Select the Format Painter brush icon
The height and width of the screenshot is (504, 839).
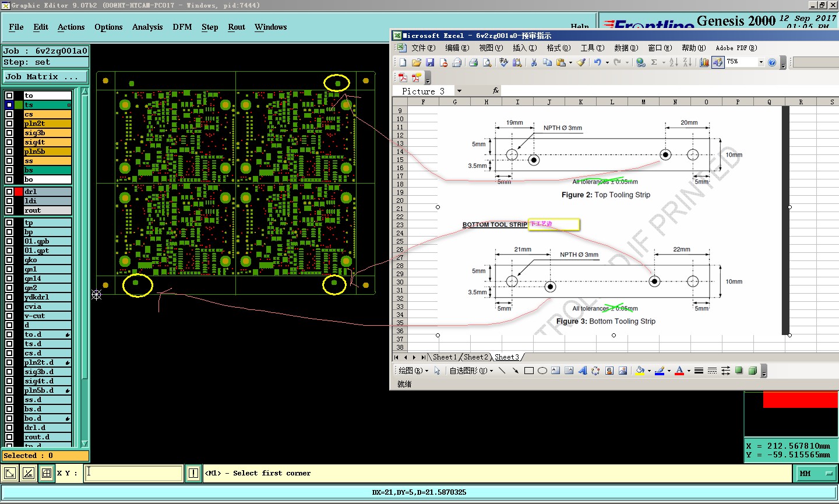click(x=581, y=62)
